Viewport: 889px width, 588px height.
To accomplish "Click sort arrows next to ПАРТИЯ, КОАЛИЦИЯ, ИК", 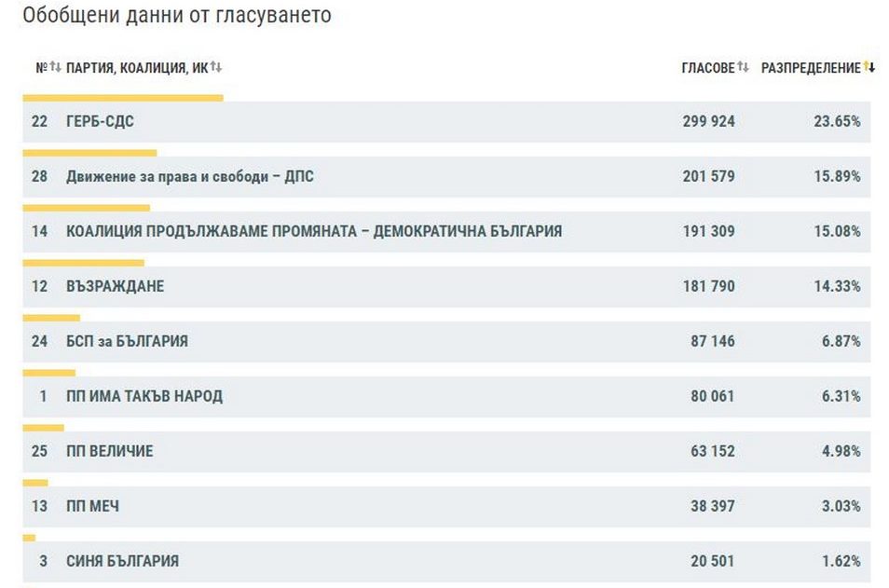I will coord(216,68).
